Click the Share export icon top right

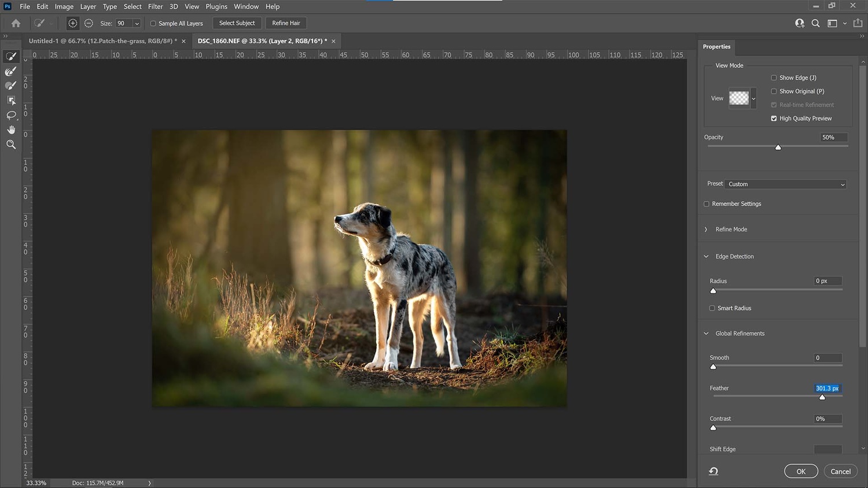point(858,23)
